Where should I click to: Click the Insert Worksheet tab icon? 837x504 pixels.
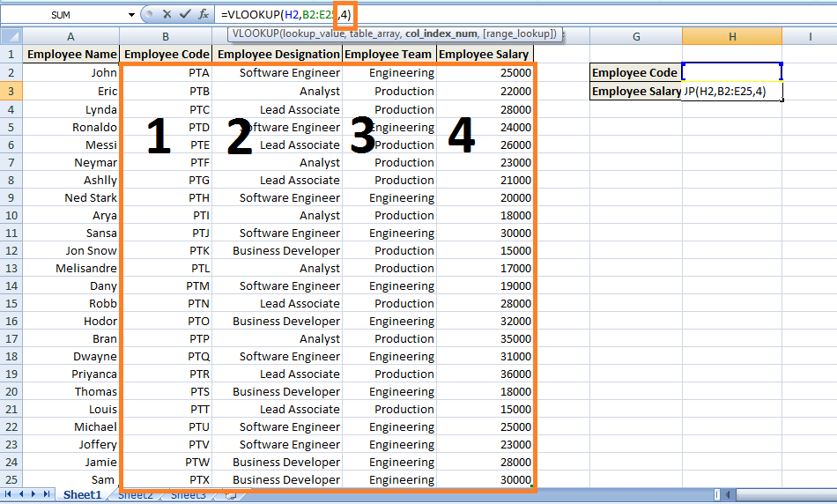(x=231, y=496)
